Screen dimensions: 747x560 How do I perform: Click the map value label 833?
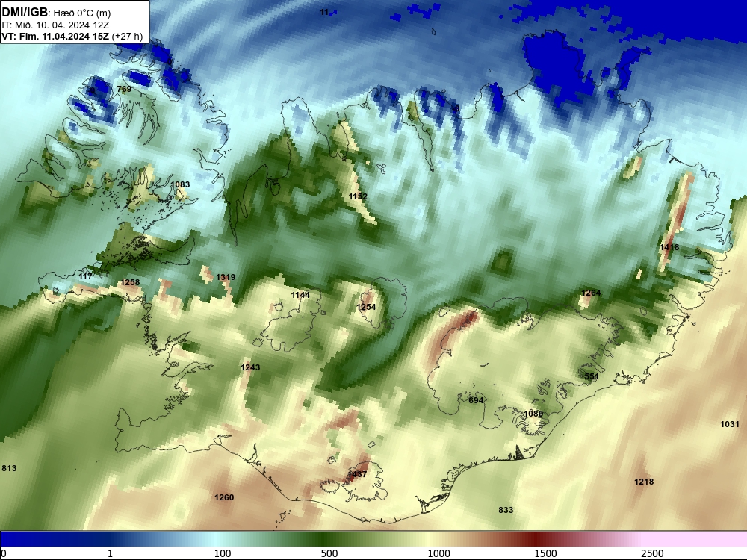click(506, 510)
